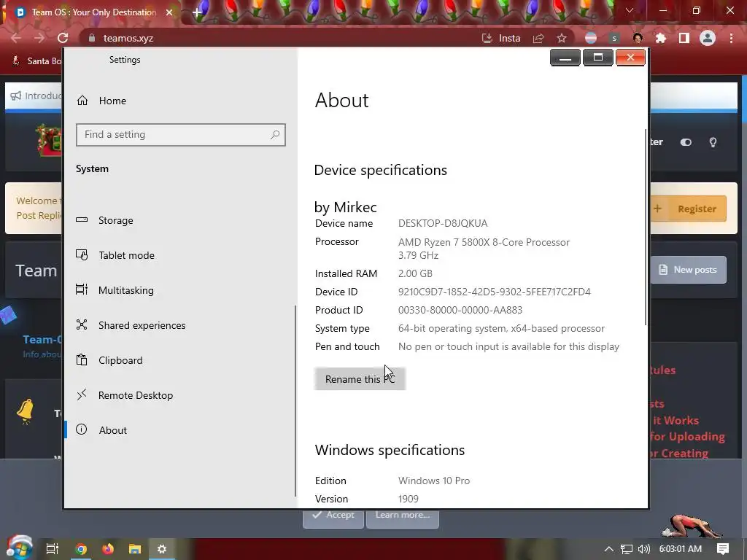Click the About page vertical scrollbar

(646, 227)
